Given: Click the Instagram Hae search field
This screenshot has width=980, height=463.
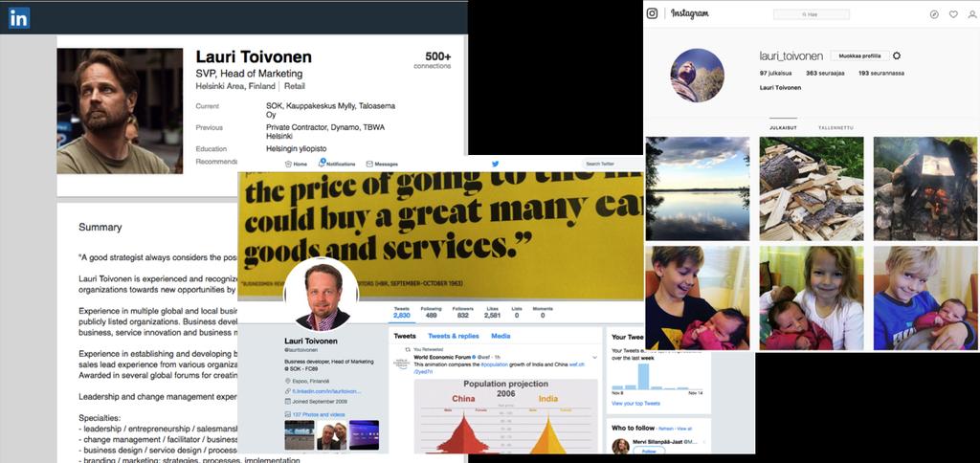Looking at the screenshot, I should coord(812,13).
